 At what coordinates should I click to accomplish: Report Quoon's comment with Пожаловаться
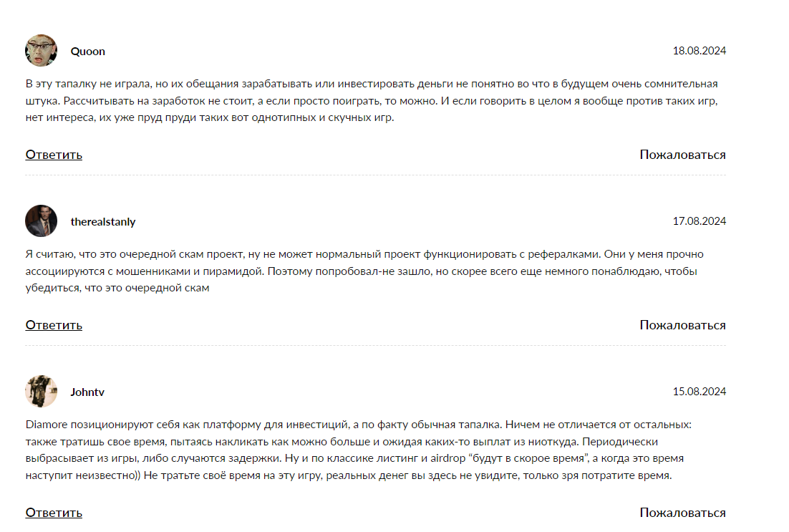[682, 155]
